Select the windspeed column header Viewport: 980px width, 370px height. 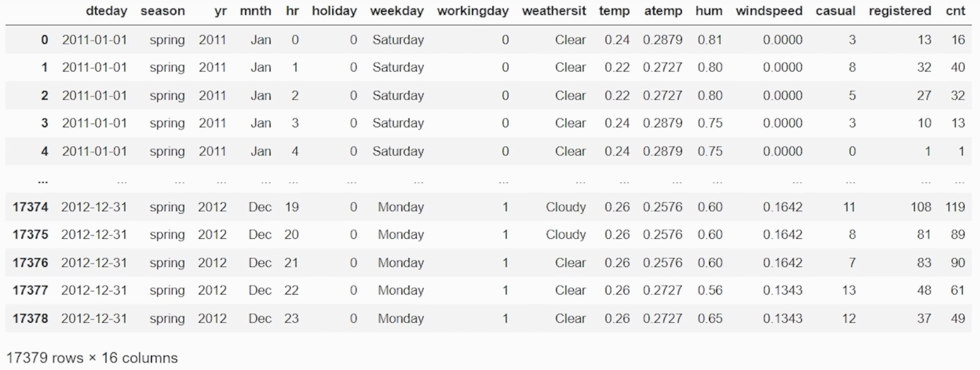click(x=769, y=11)
